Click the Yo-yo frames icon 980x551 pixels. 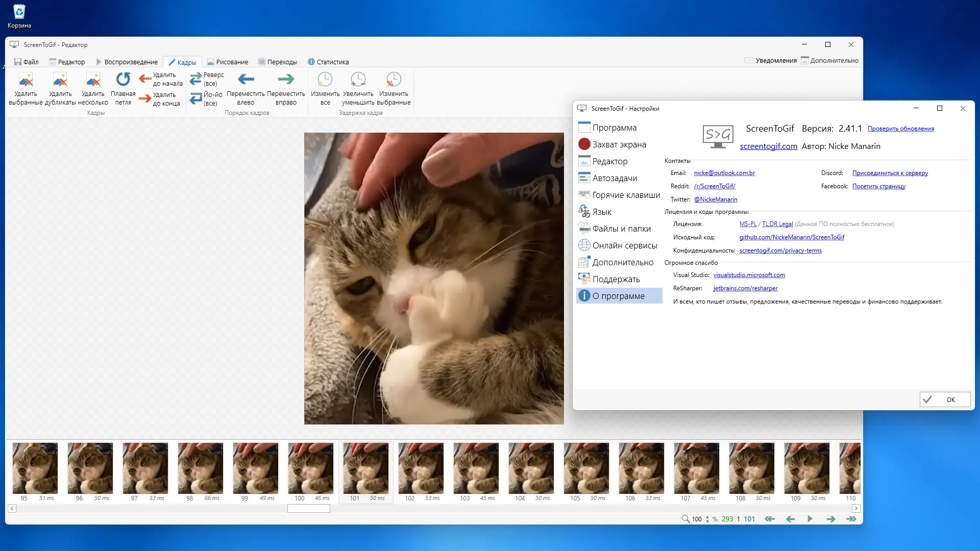[x=196, y=98]
